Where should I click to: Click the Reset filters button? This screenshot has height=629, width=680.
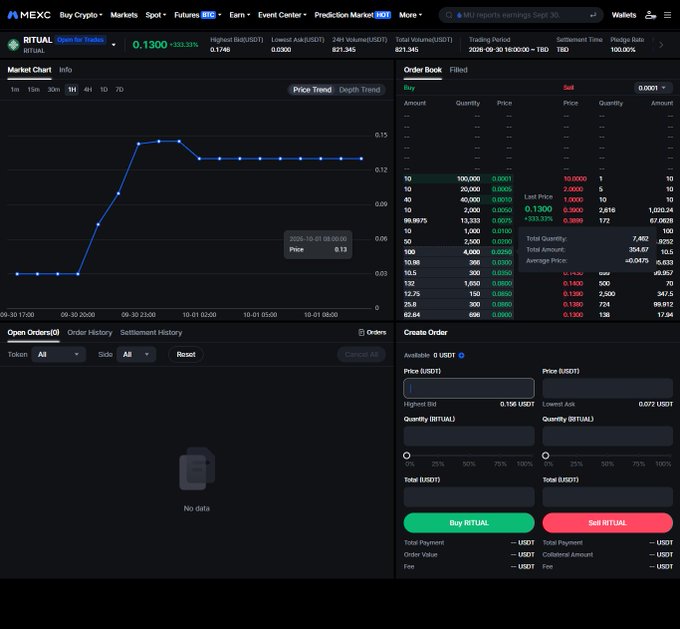coord(186,354)
